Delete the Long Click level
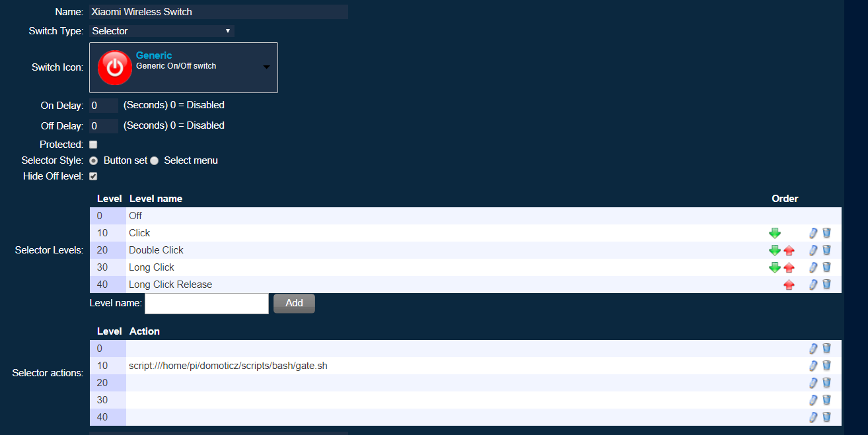 point(826,267)
